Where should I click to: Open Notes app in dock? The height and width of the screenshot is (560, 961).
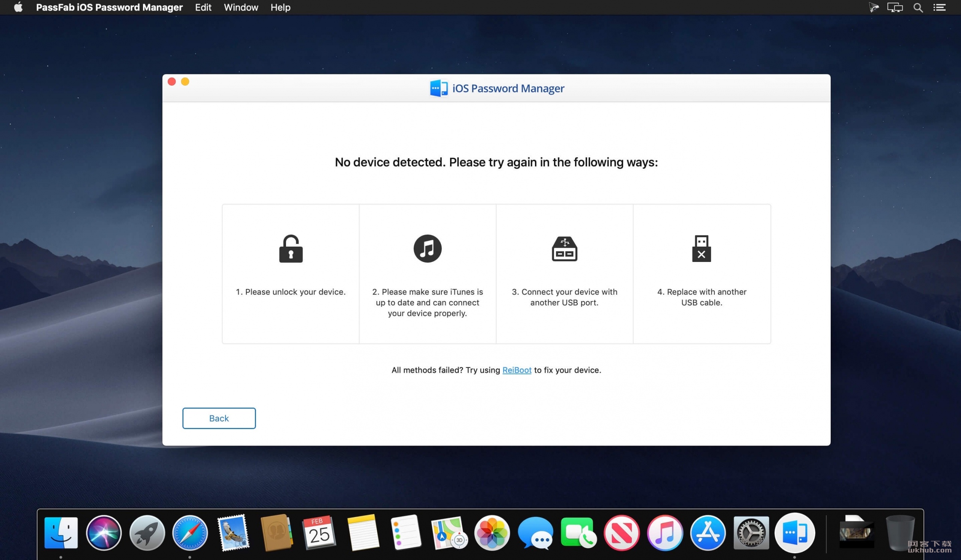[363, 533]
